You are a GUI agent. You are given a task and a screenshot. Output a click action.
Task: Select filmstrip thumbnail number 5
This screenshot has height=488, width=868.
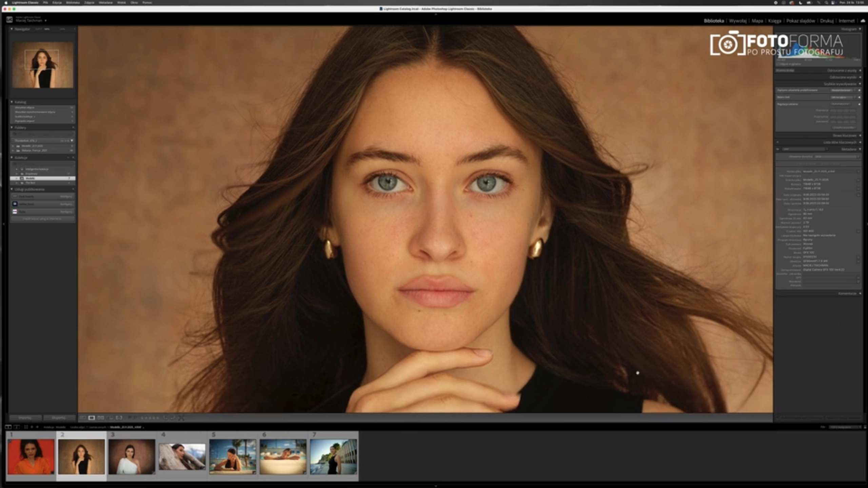232,456
